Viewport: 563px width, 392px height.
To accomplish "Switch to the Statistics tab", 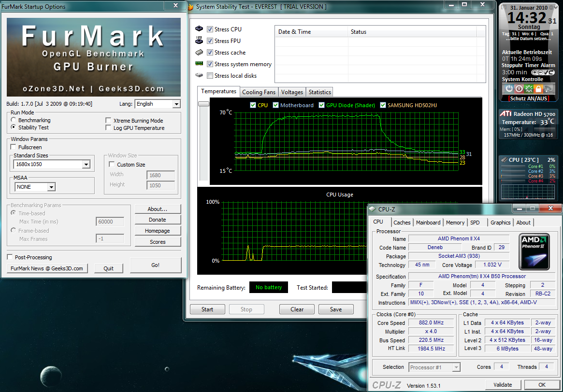I will coord(319,92).
